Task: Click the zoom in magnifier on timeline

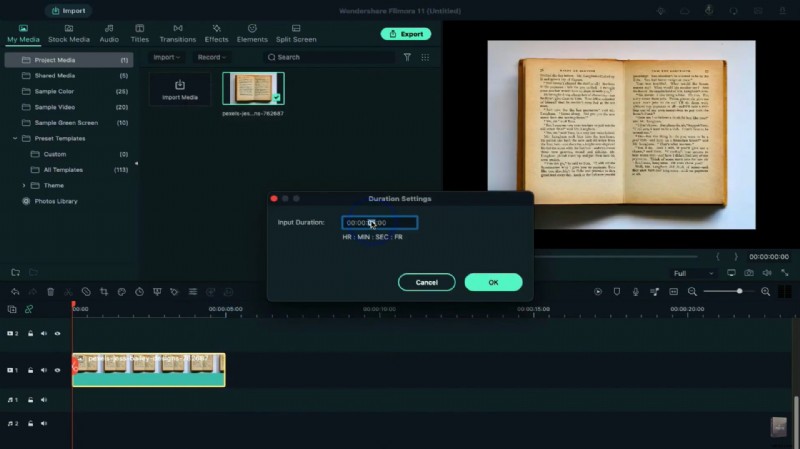Action: (766, 292)
